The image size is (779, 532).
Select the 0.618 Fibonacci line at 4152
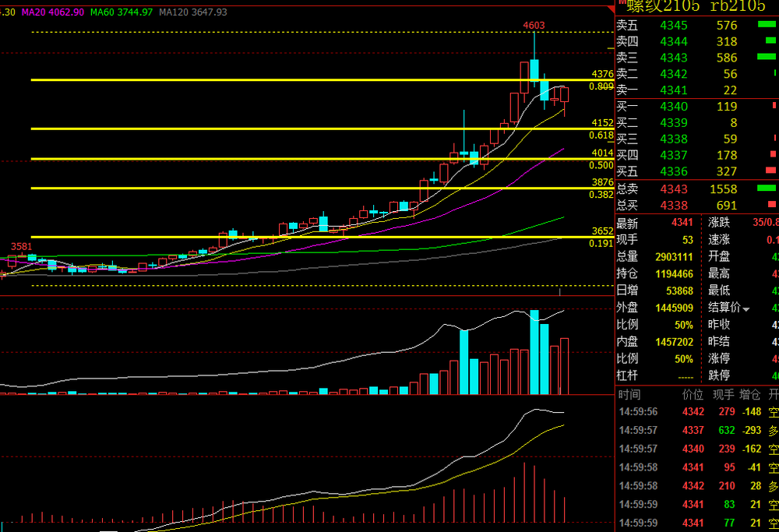point(312,129)
